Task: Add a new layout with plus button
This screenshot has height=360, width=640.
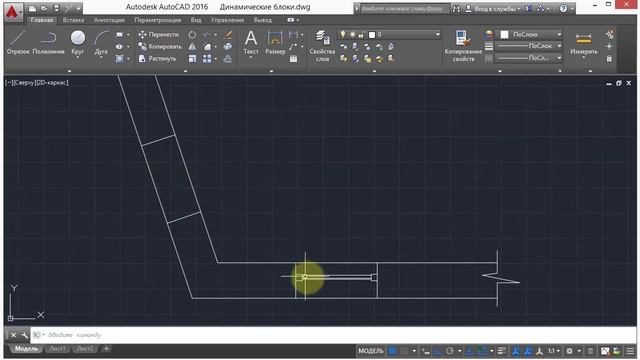Action: 106,349
